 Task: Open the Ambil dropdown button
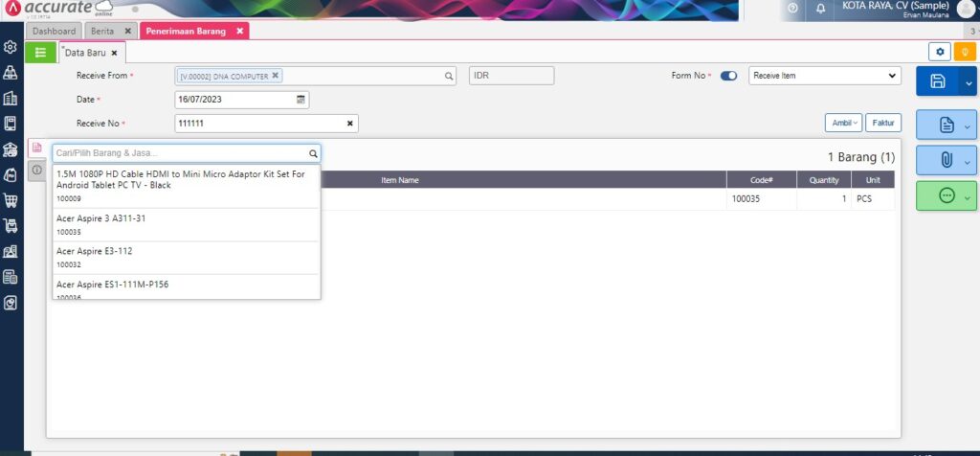843,124
